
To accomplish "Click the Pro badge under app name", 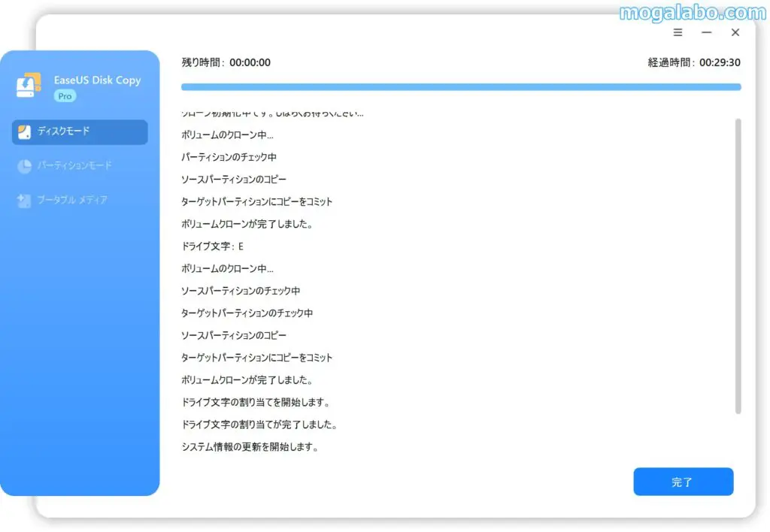I will pyautogui.click(x=65, y=96).
